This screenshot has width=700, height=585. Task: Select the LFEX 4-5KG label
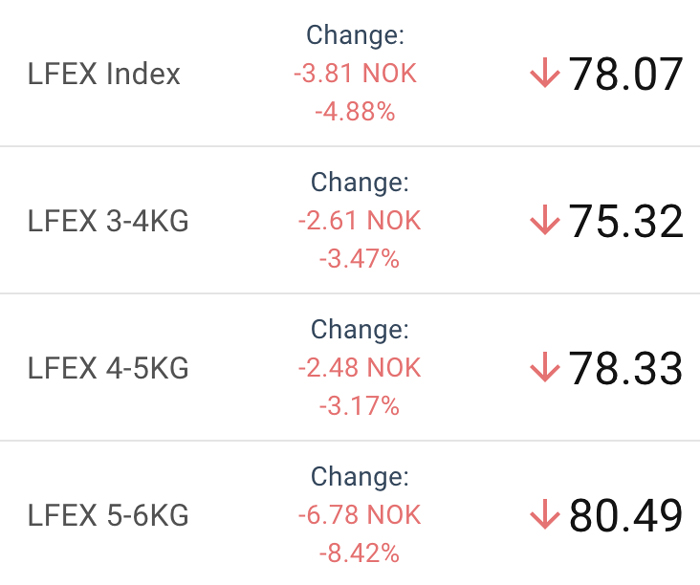tap(108, 368)
